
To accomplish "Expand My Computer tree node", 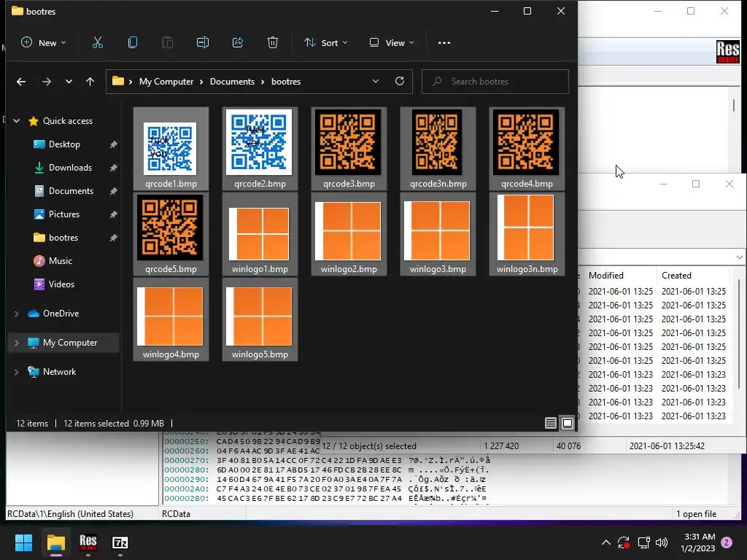I will tap(17, 343).
